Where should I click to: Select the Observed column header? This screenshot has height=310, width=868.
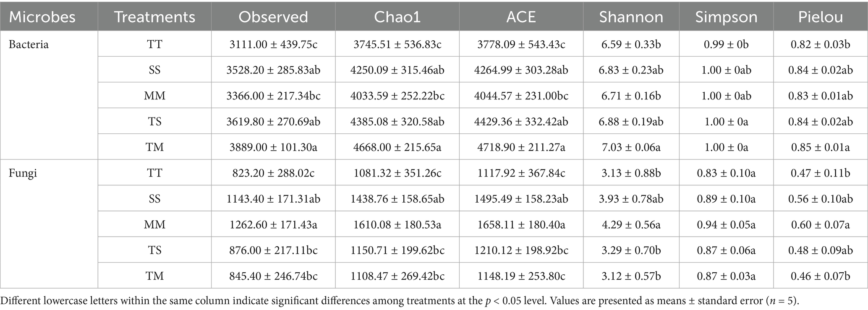pos(273,17)
